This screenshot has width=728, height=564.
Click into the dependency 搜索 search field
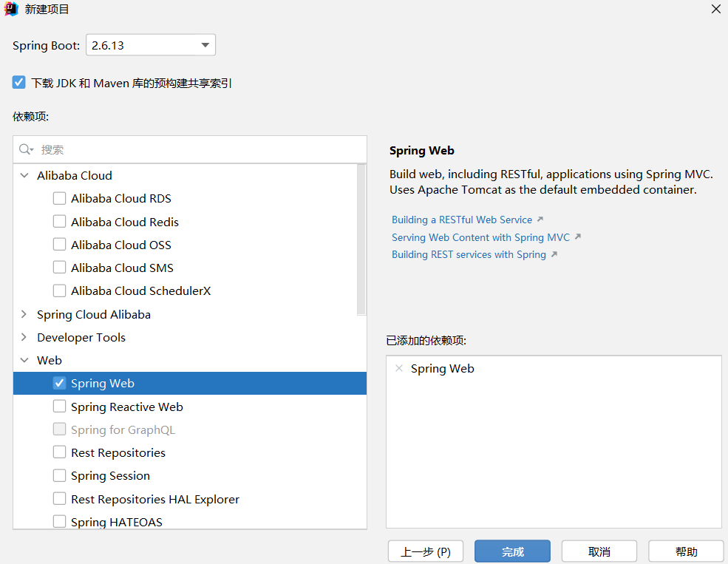coord(190,149)
